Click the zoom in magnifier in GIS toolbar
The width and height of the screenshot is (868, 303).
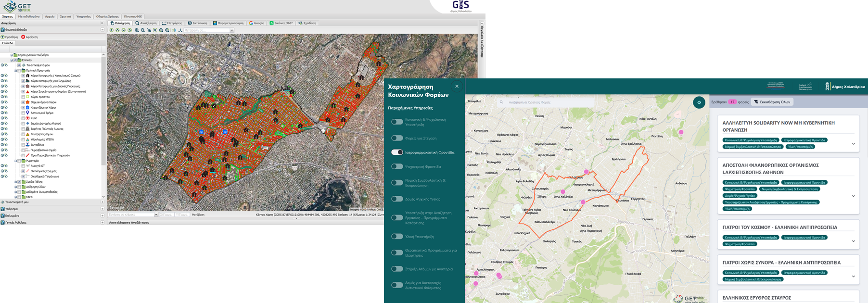pyautogui.click(x=137, y=30)
